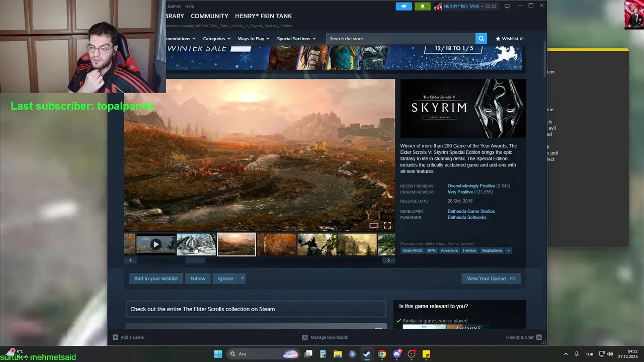The image size is (644, 362).
Task: Click the Ignore button
Action: click(225, 279)
